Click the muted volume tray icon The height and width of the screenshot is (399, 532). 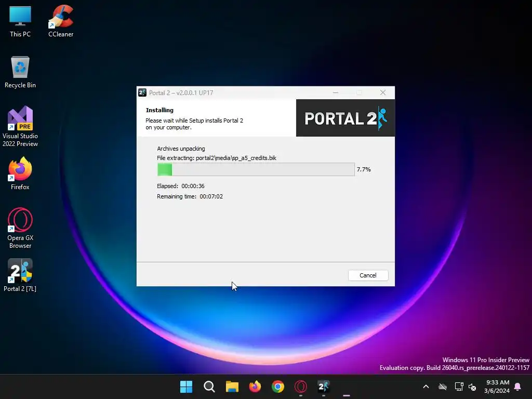[472, 387]
